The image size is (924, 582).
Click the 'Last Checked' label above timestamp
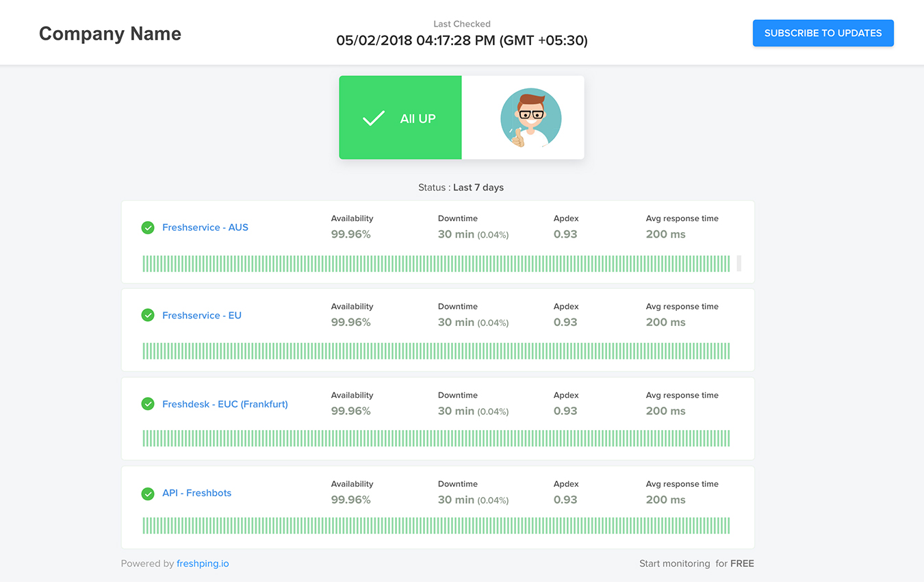coord(462,24)
